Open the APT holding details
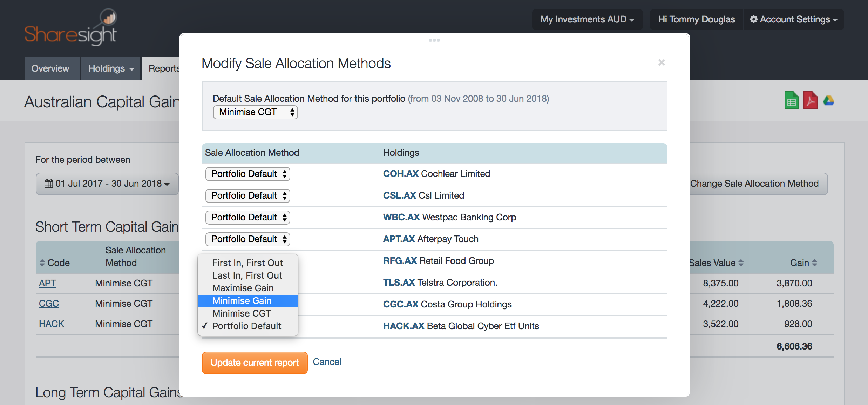The image size is (868, 405). [x=47, y=283]
